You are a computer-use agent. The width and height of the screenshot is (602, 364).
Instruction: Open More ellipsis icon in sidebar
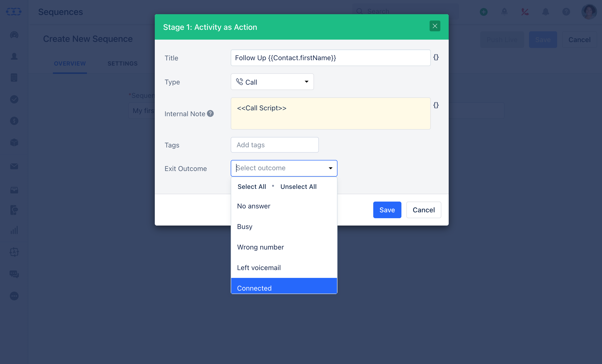14,296
